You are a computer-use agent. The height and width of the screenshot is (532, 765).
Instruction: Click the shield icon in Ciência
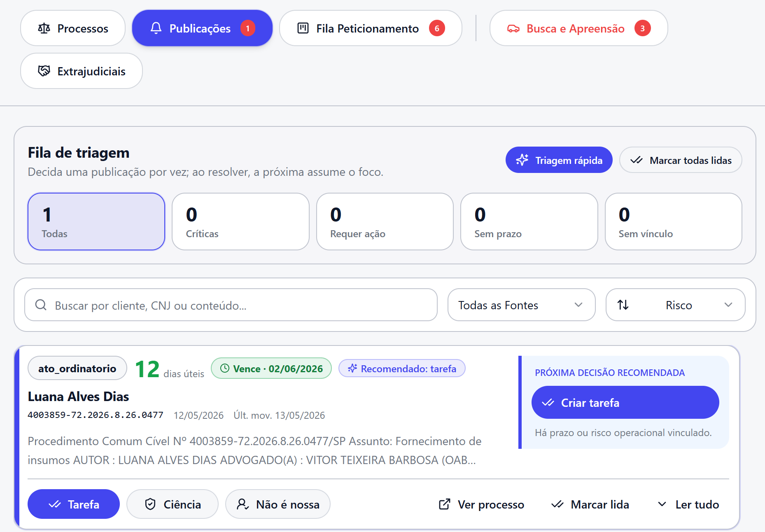click(x=150, y=504)
